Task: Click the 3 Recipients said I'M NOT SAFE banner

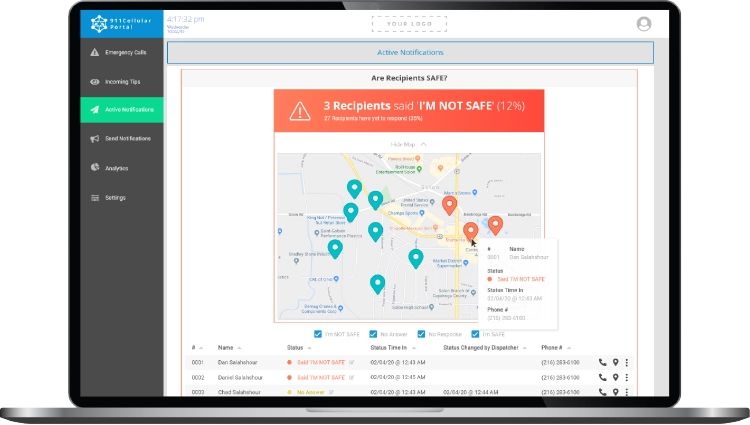Action: pos(409,111)
